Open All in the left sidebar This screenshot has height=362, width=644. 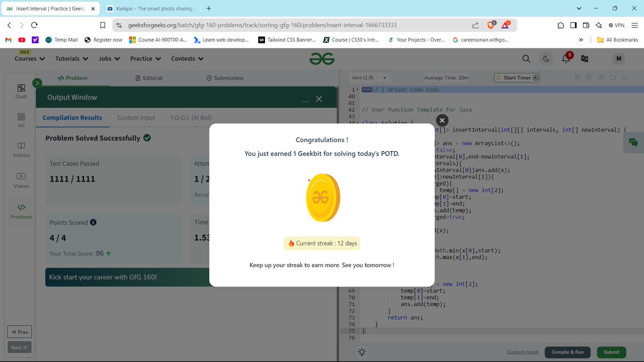(x=21, y=120)
